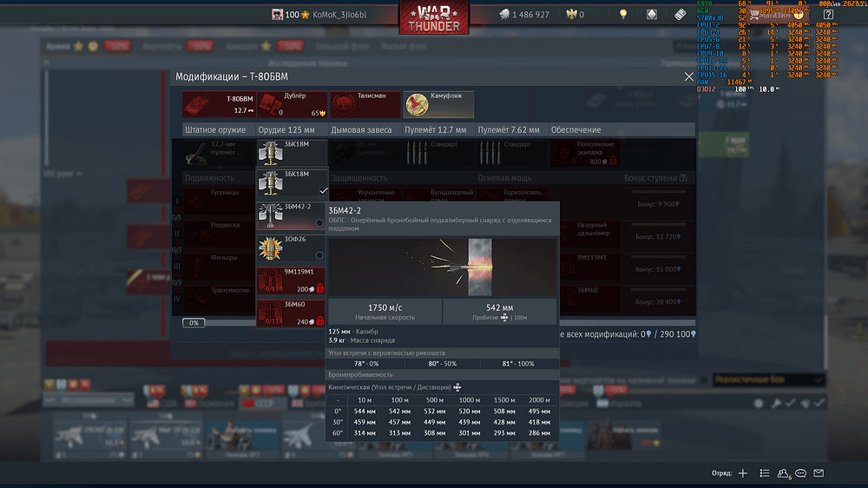Click the Silver Lions balance 1 486 927

click(524, 15)
